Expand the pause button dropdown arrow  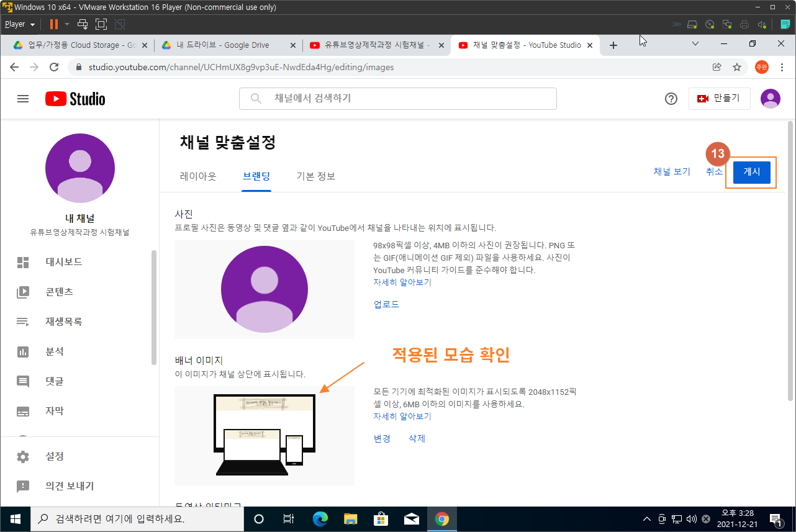[66, 24]
